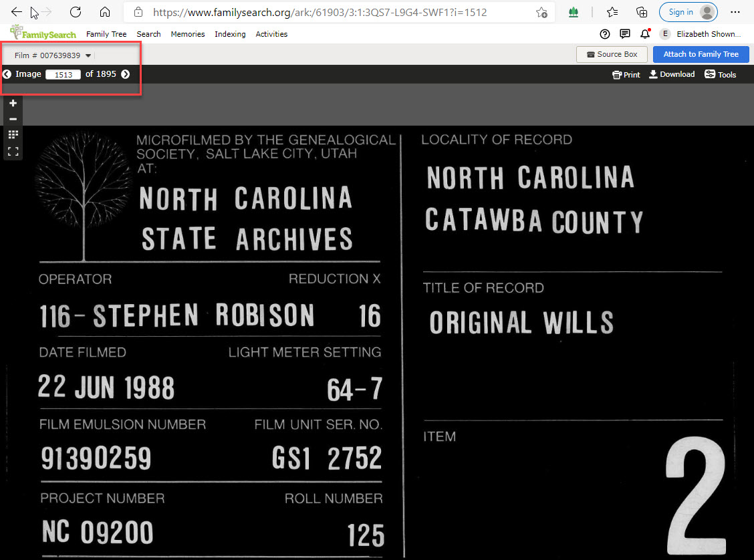Open the Film # 007639839 dropdown
Screen dimensions: 754x560
50,56
